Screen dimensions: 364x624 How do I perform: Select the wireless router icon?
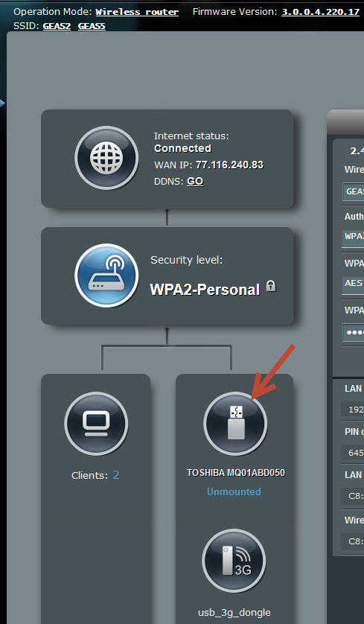tap(106, 276)
